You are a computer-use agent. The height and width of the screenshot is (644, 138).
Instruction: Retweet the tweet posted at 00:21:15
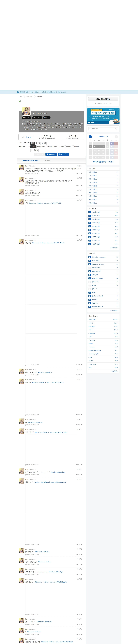click(x=79, y=564)
